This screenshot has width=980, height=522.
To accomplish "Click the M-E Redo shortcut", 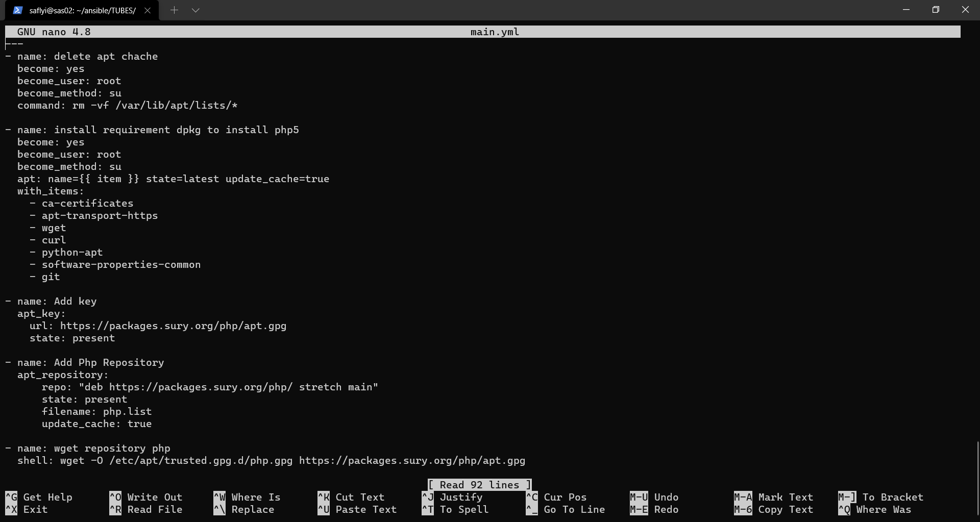I will point(654,509).
